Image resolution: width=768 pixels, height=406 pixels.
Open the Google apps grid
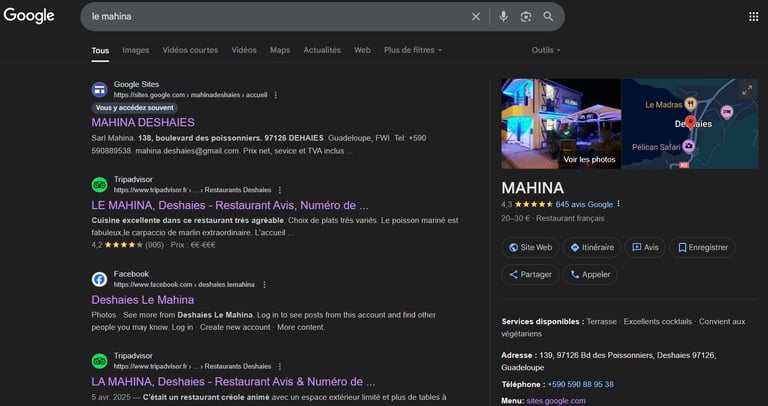click(753, 17)
